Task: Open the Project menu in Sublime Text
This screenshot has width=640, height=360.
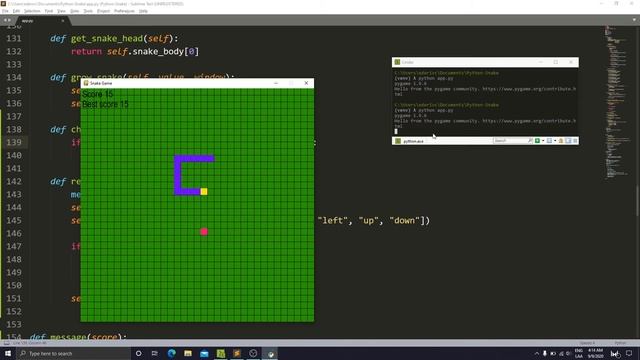Action: [x=103, y=11]
